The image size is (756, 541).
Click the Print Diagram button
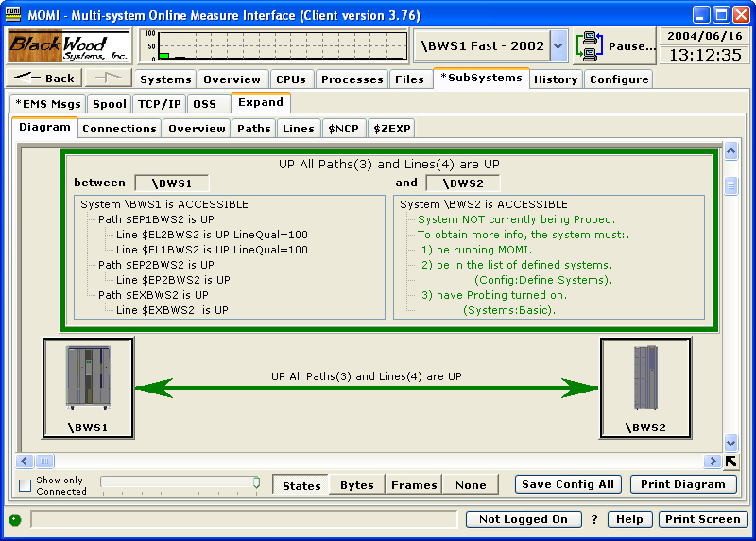(683, 484)
